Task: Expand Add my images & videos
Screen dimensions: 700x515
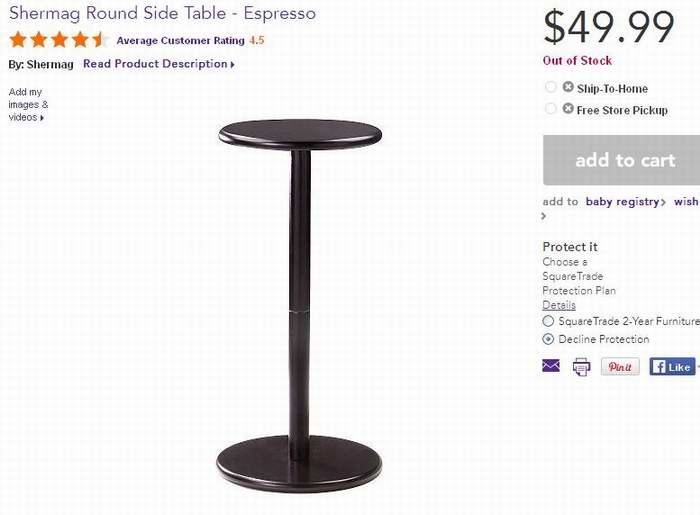Action: pyautogui.click(x=28, y=104)
